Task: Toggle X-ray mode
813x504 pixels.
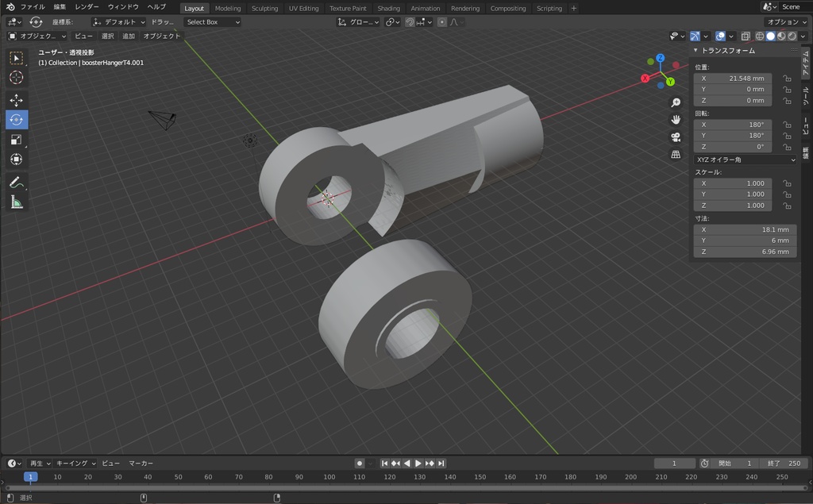Action: tap(745, 36)
